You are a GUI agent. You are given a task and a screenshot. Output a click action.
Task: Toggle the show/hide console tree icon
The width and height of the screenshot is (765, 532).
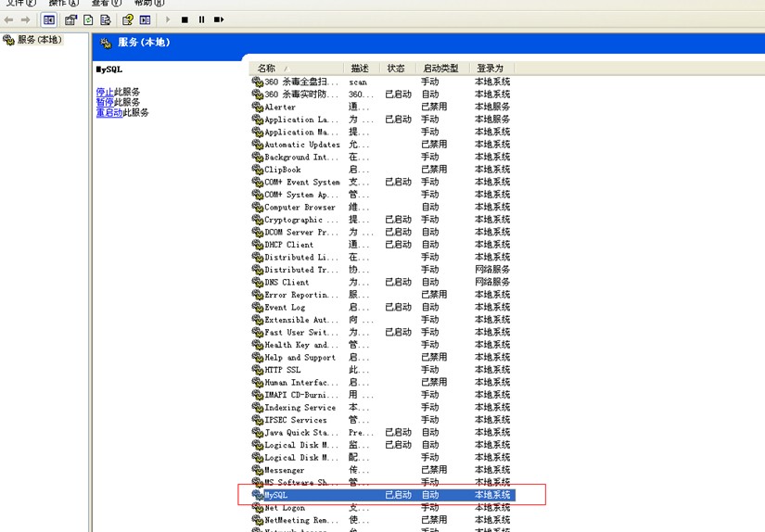point(49,20)
